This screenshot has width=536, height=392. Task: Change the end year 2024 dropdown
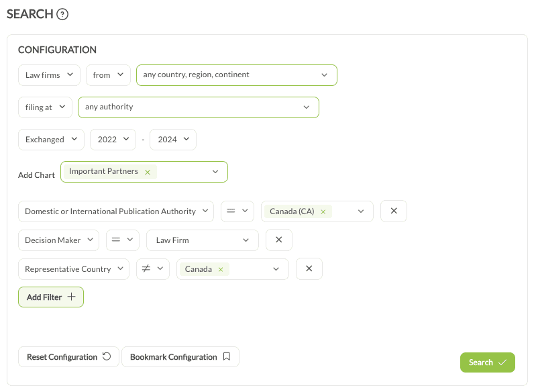[x=173, y=140]
